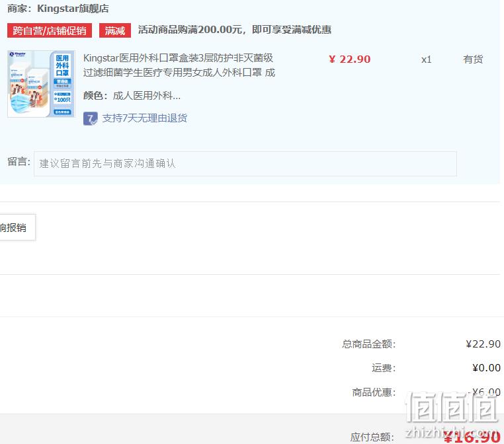Click the merchant name Kingstar旗舰店
504x444 pixels.
click(73, 9)
